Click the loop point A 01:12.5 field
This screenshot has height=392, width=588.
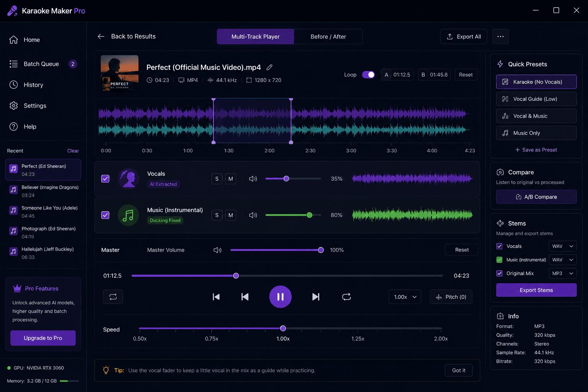coord(397,75)
